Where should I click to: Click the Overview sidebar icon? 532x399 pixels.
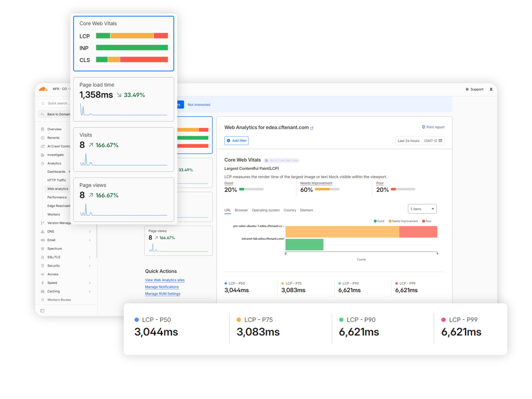point(42,129)
